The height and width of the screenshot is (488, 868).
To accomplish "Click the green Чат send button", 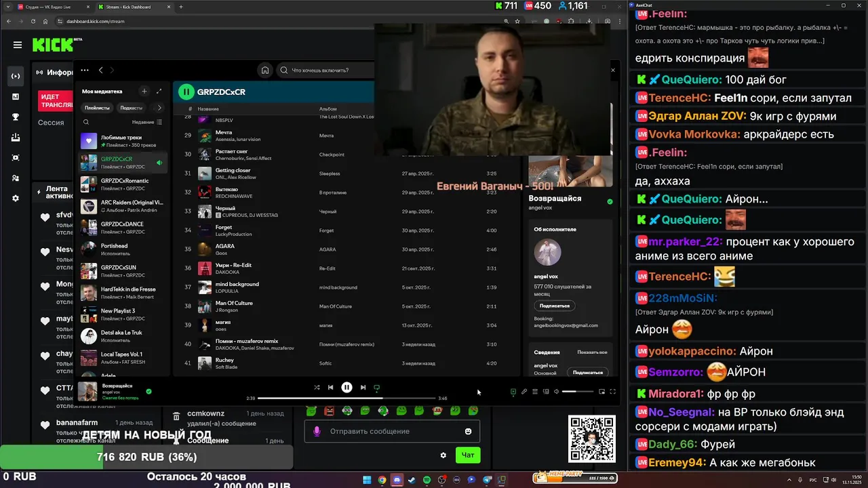I will tap(468, 455).
